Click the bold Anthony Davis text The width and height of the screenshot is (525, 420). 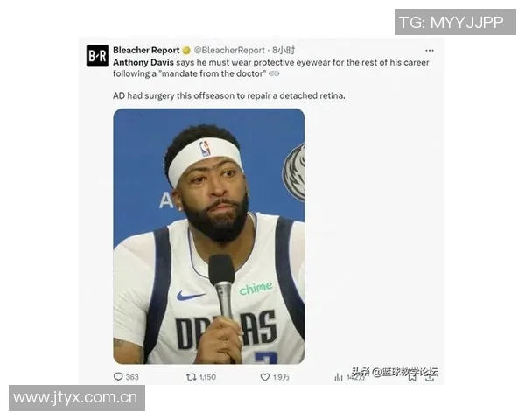(x=143, y=63)
